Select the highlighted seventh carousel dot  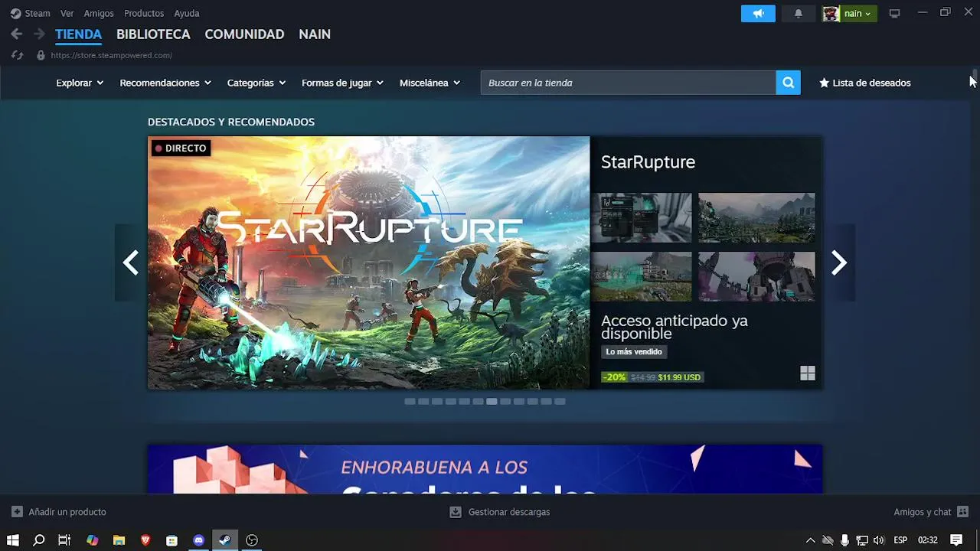(x=492, y=401)
